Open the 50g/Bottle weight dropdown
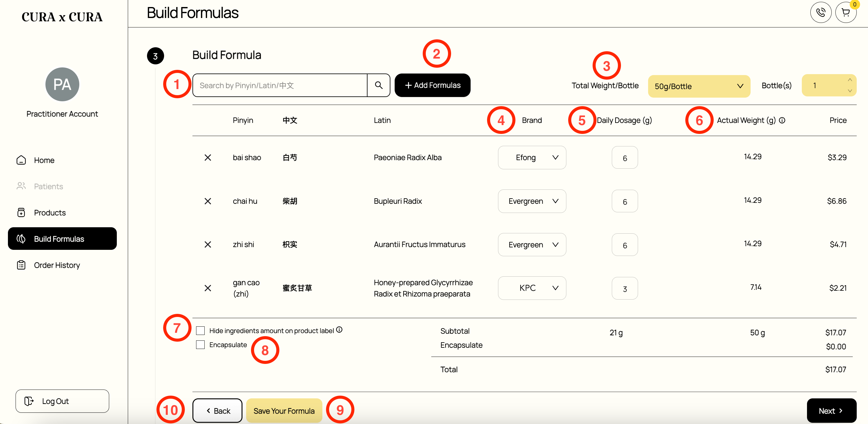The image size is (868, 424). point(699,86)
